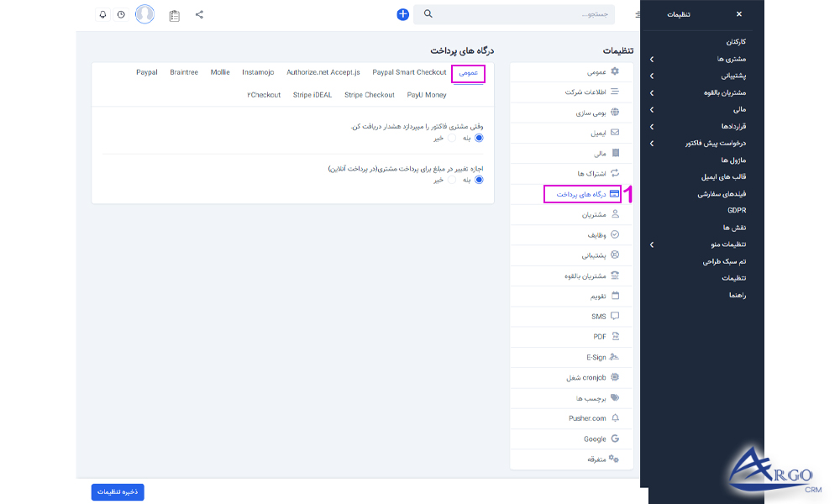
Task: Click the cronjob settings gear icon
Action: point(614,376)
